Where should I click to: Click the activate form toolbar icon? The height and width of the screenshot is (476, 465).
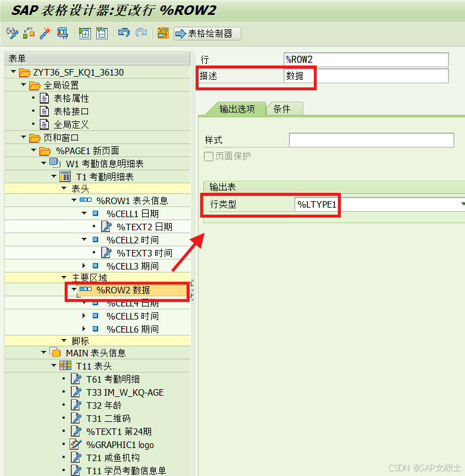pyautogui.click(x=29, y=33)
